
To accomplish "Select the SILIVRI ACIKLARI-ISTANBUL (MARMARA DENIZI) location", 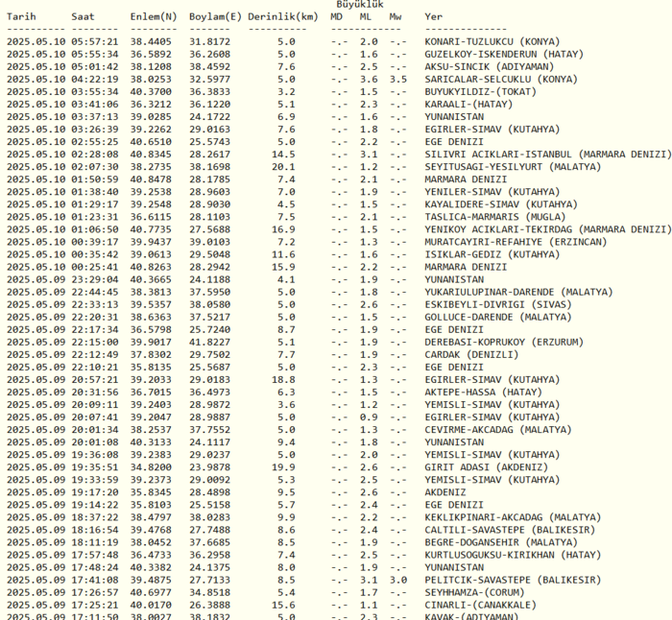I will coord(548,155).
